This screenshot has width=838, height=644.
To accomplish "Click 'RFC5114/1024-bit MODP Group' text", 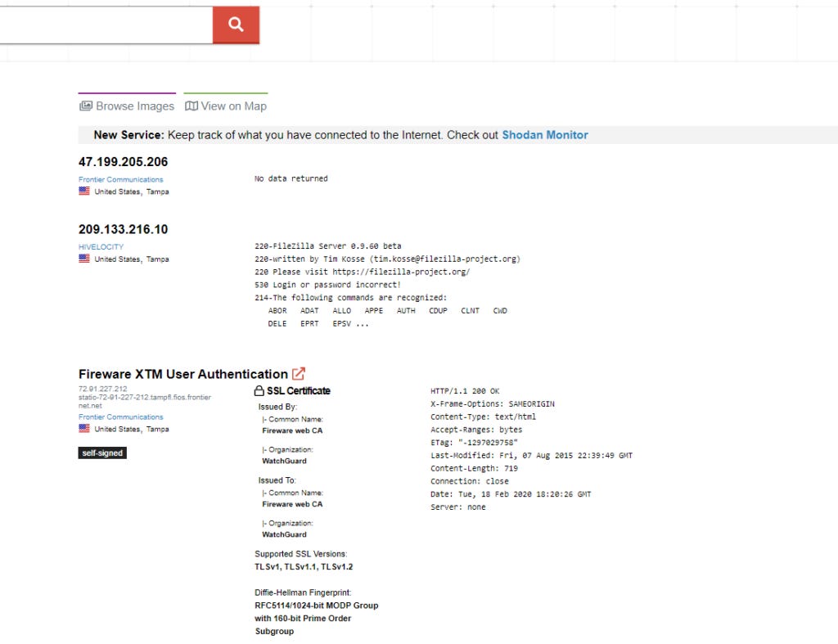I will coord(317,606).
